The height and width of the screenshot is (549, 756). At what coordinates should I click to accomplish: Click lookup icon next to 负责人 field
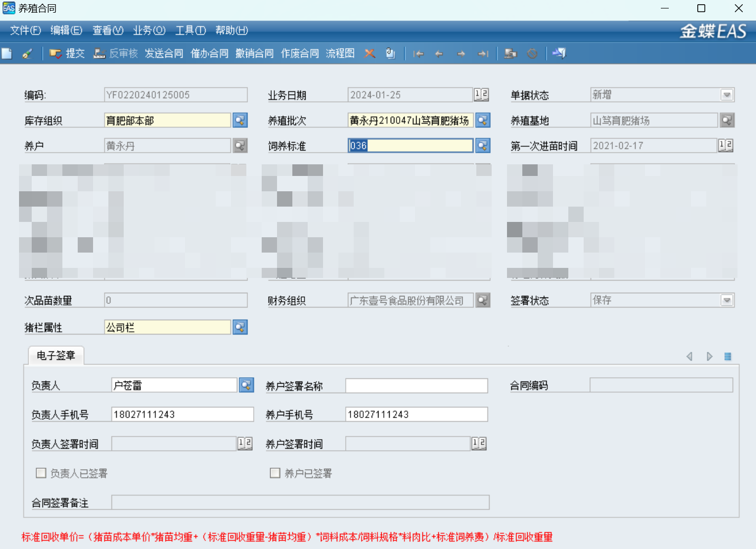pos(246,385)
